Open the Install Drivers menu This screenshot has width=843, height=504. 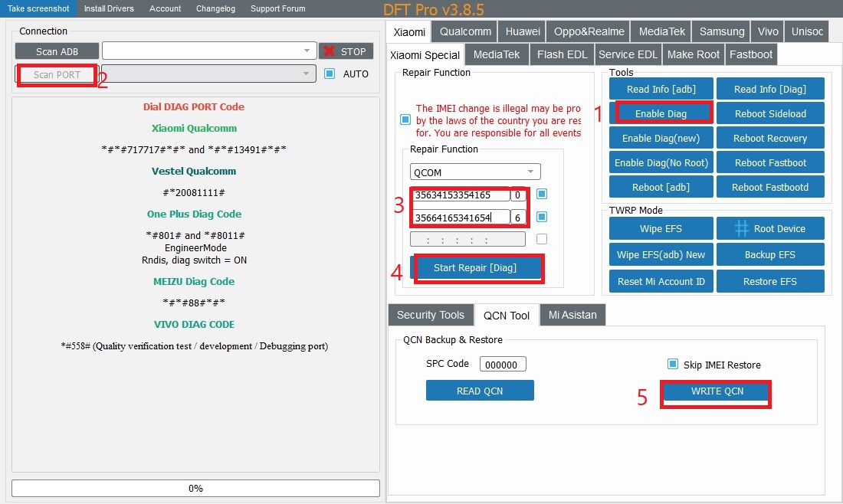pyautogui.click(x=109, y=8)
